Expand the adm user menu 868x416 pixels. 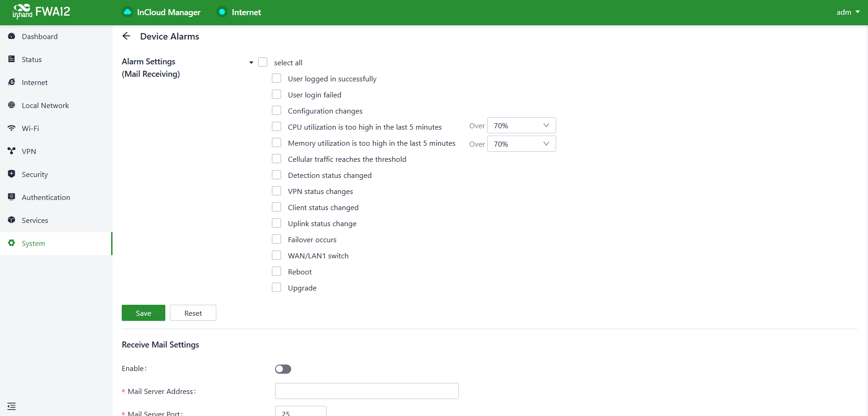(x=848, y=12)
